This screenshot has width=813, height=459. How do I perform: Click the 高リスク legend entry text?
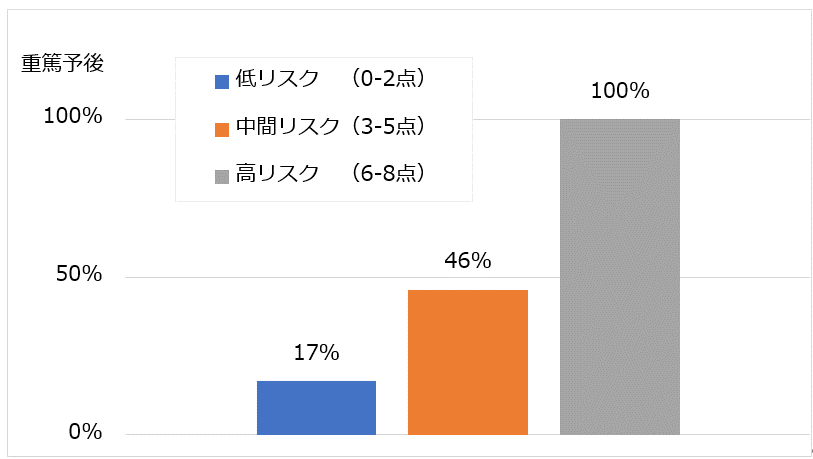coord(278,174)
